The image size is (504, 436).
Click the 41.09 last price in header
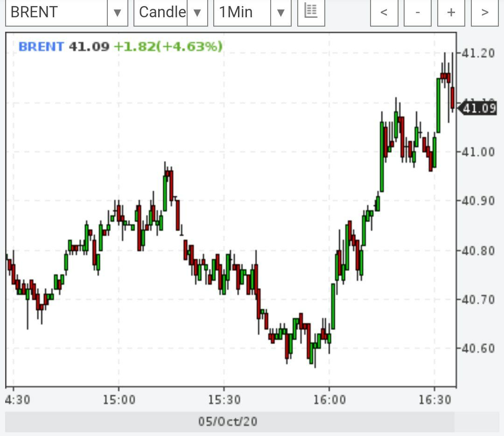pyautogui.click(x=89, y=47)
